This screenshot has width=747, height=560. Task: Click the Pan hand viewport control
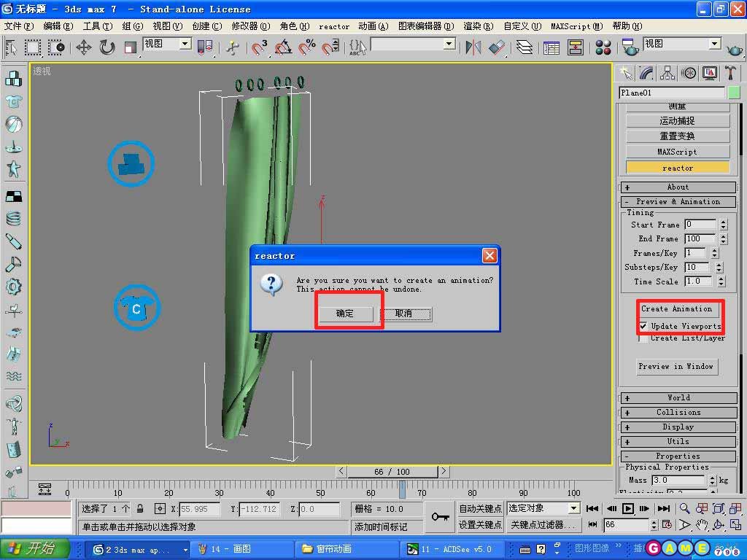click(x=701, y=525)
